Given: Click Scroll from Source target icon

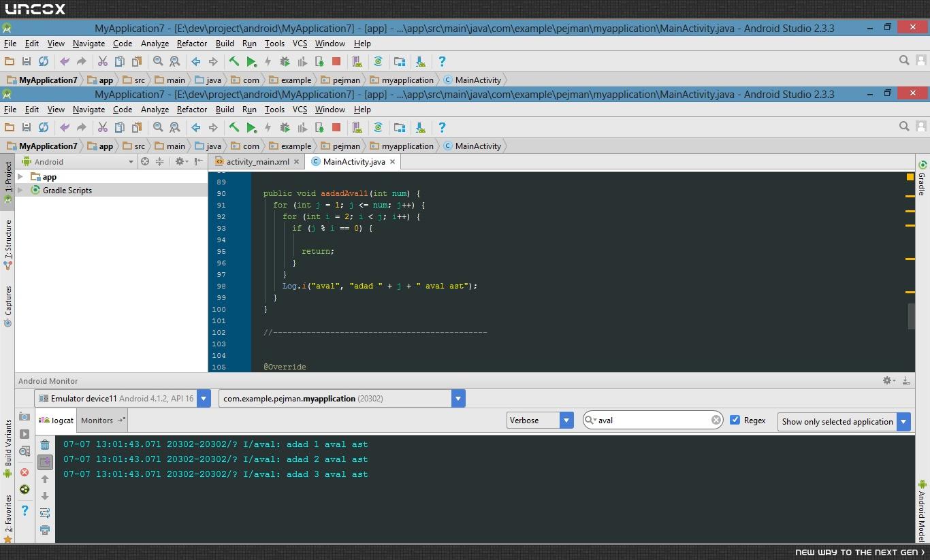Looking at the screenshot, I should coord(144,161).
